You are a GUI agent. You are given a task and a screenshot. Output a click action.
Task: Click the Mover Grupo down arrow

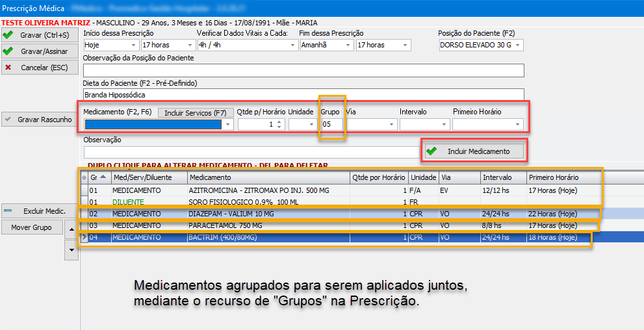71,250
